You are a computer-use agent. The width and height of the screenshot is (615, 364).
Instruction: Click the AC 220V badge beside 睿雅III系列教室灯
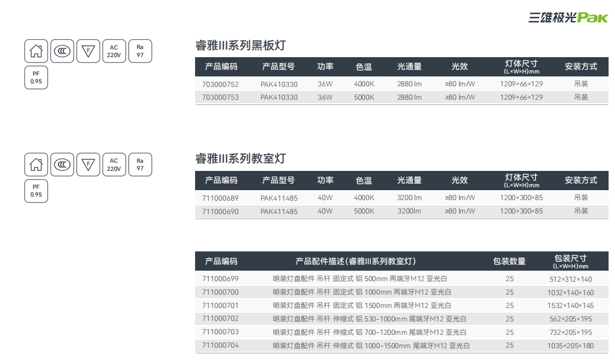click(114, 164)
